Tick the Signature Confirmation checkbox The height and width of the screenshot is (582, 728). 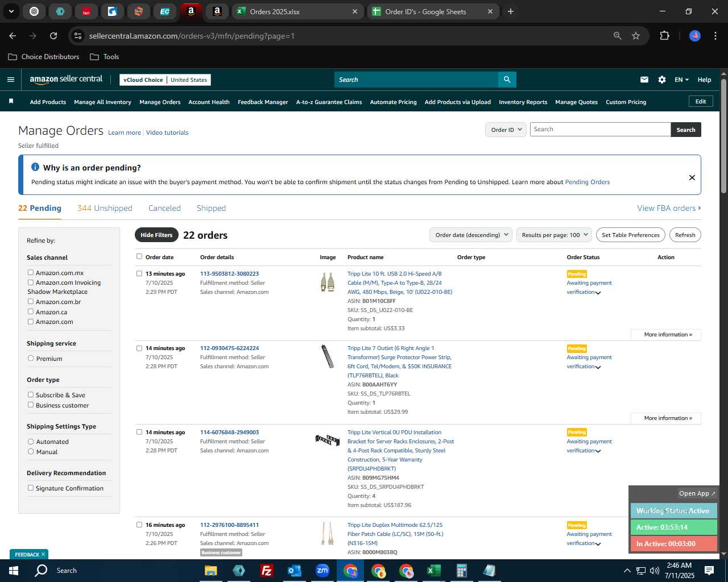(31, 488)
